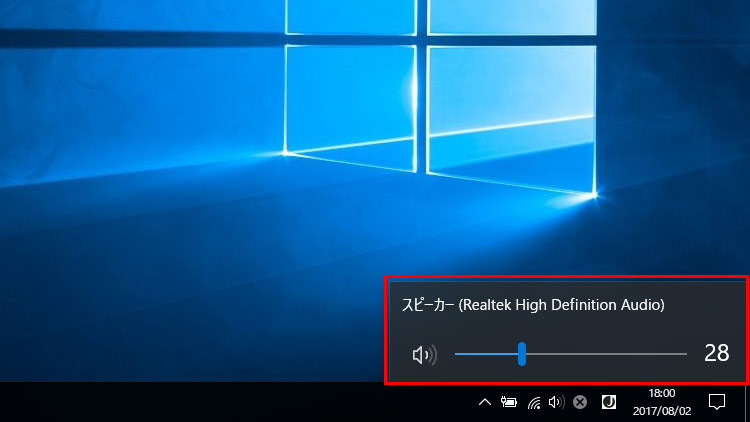Click the word スピーカー in the flyout title
This screenshot has width=750, height=422.
(x=428, y=304)
